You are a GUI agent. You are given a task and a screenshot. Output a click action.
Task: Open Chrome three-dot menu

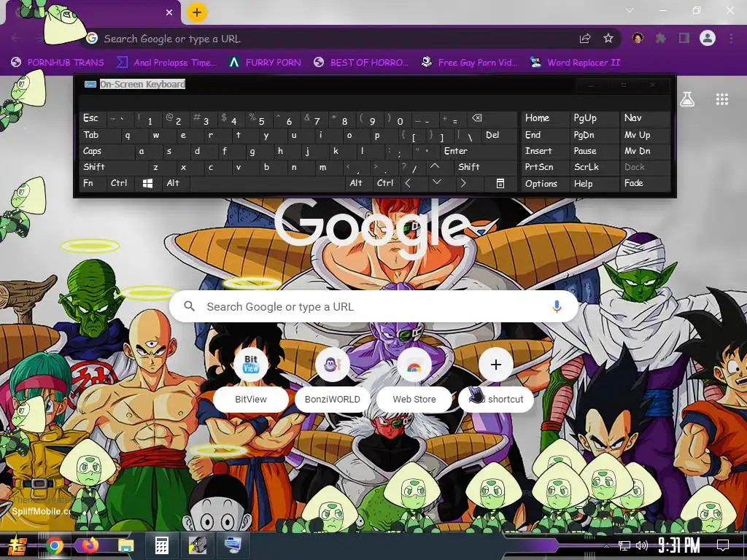coord(731,38)
